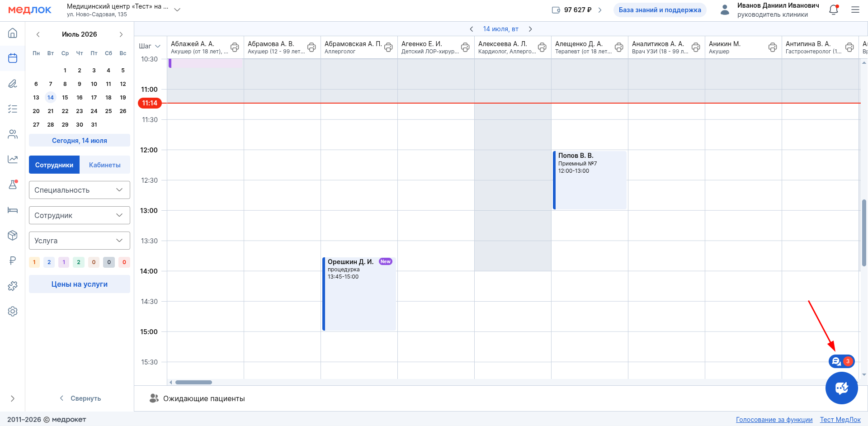868x426 pixels.
Task: Open the calendar schedule sidebar icon
Action: [13, 58]
